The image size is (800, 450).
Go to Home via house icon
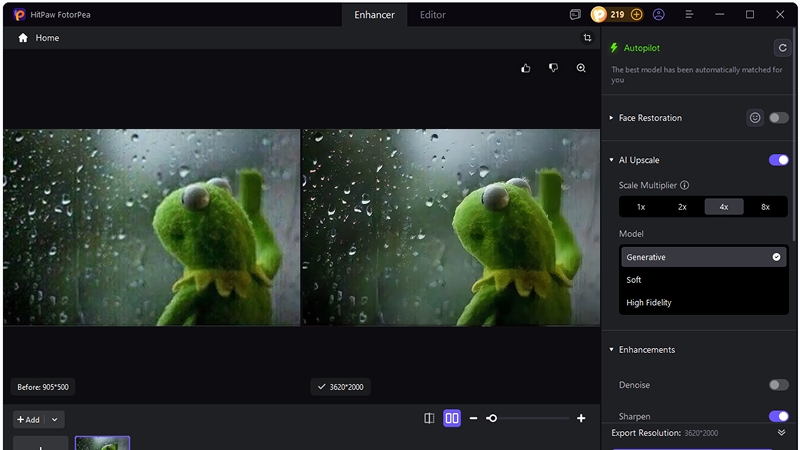(x=23, y=38)
